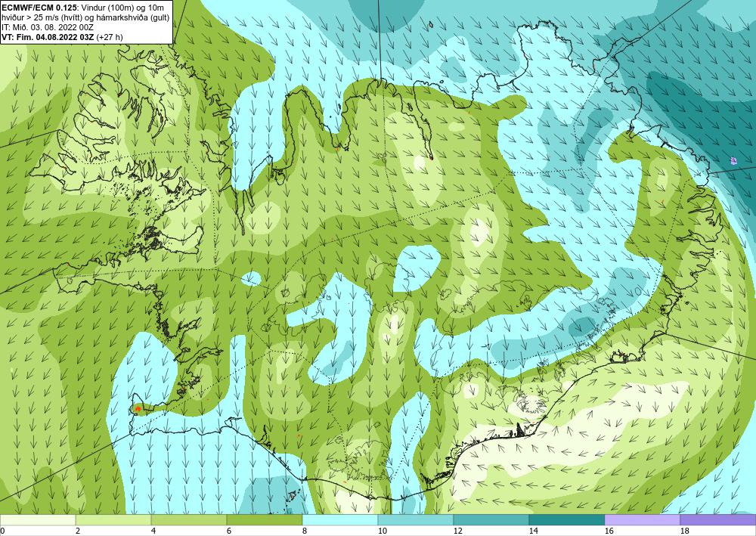Viewport: 756px width, 536px height.
Task: Click the 16–18 m/s light purple legend swatch
Action: point(642,519)
